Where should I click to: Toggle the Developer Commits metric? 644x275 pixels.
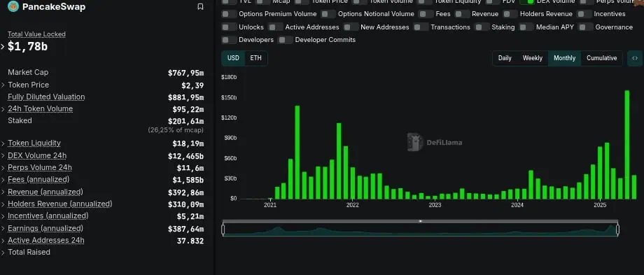286,40
